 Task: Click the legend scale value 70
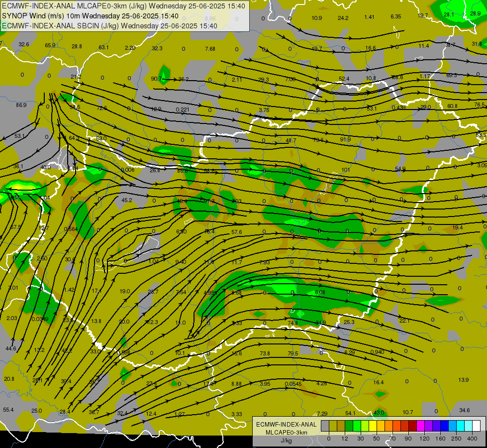[392, 439]
